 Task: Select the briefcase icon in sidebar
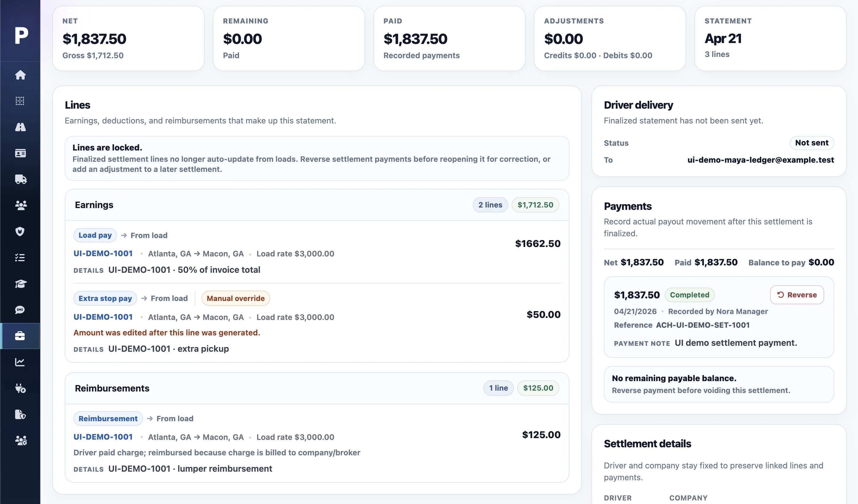point(20,336)
